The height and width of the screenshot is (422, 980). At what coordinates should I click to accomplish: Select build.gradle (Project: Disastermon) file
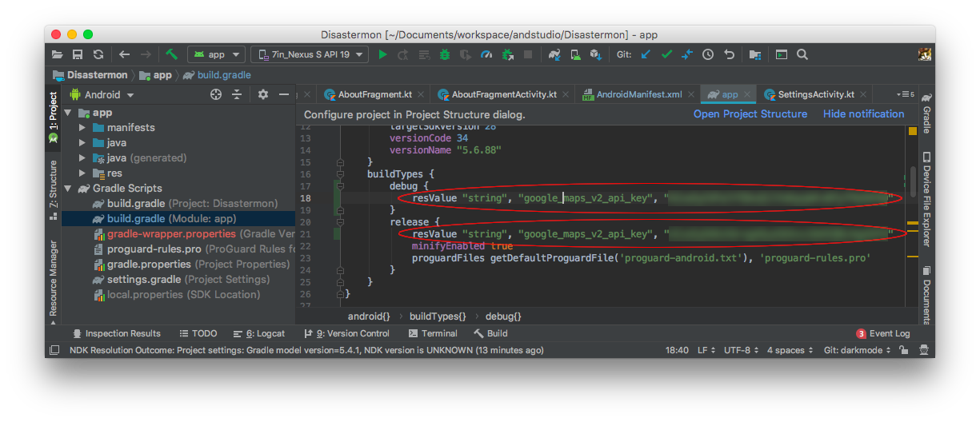(x=186, y=204)
